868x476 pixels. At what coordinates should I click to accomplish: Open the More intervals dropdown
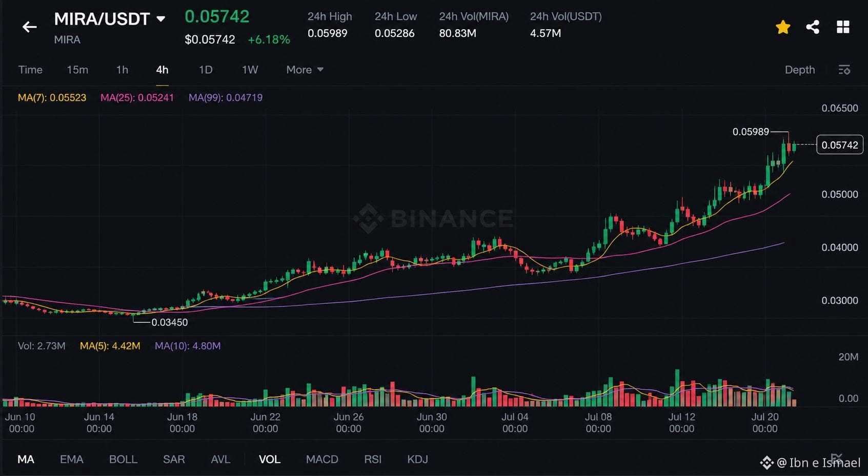click(x=305, y=70)
